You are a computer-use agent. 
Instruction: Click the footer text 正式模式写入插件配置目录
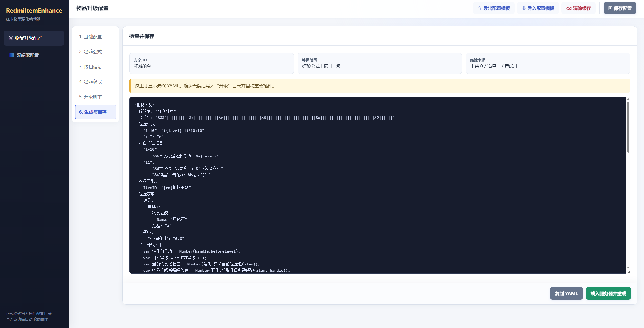pos(29,314)
